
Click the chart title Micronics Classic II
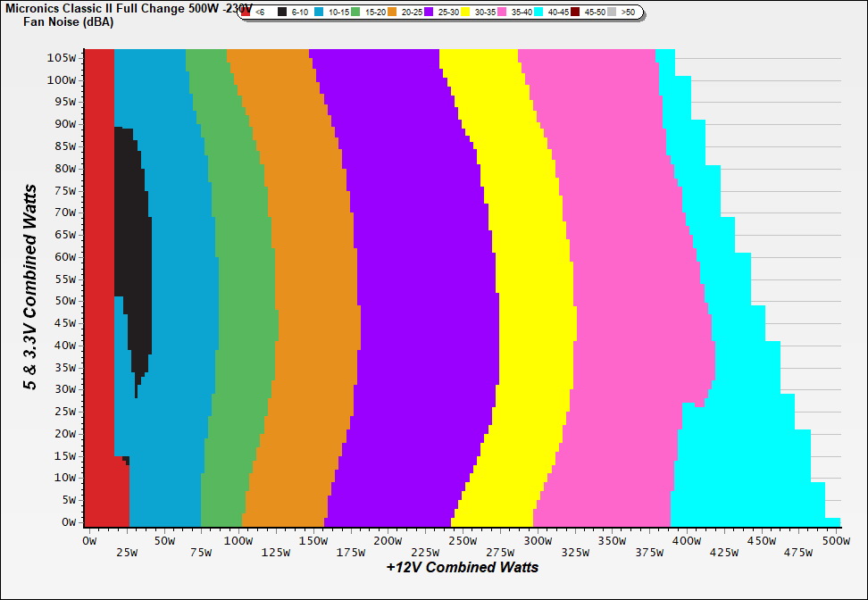coord(116,7)
